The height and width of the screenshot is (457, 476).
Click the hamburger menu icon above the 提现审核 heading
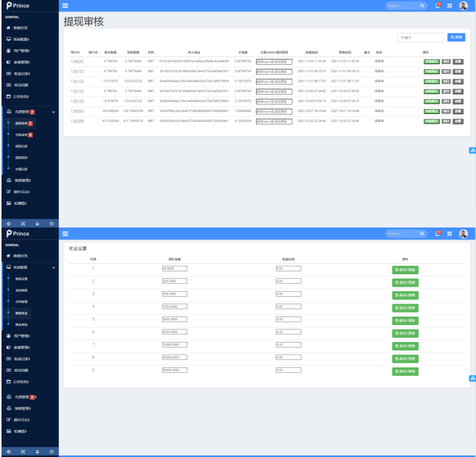(x=65, y=6)
